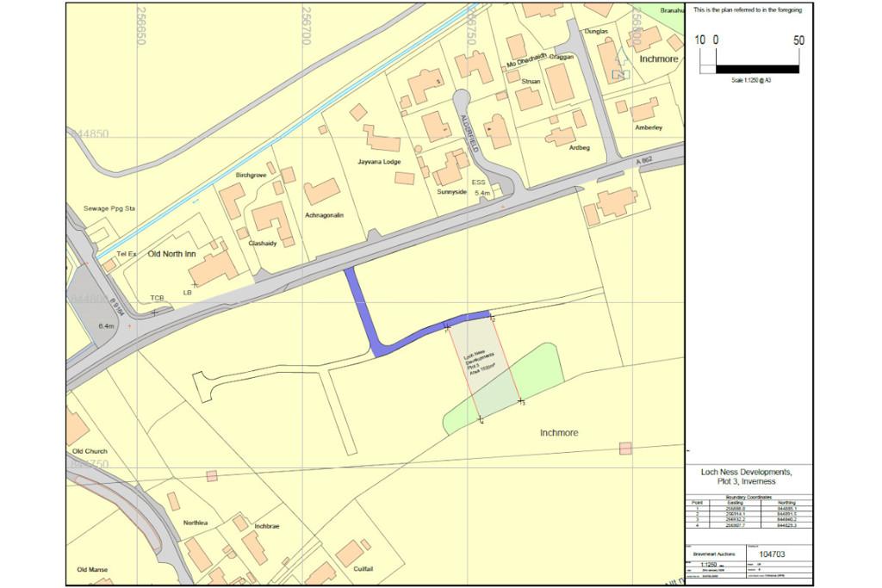
Task: Click the 'Scale 1:1250 @ A3' text
Action: [x=751, y=80]
